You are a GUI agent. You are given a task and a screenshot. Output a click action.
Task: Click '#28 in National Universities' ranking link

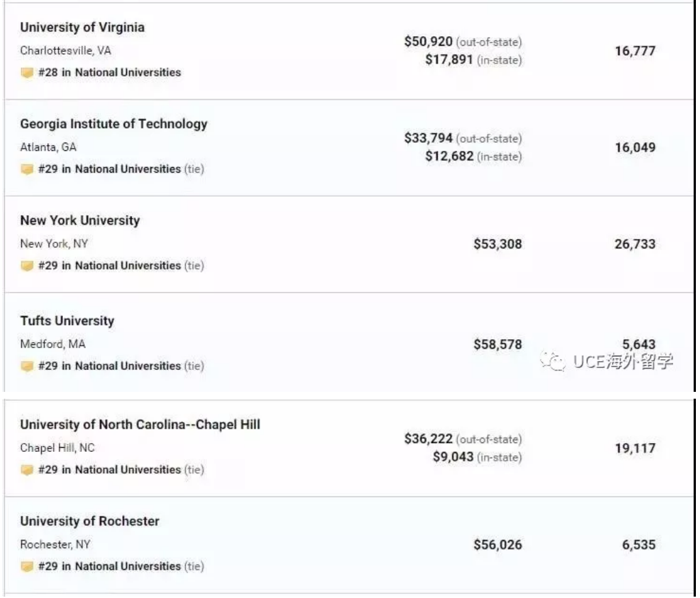coord(109,73)
